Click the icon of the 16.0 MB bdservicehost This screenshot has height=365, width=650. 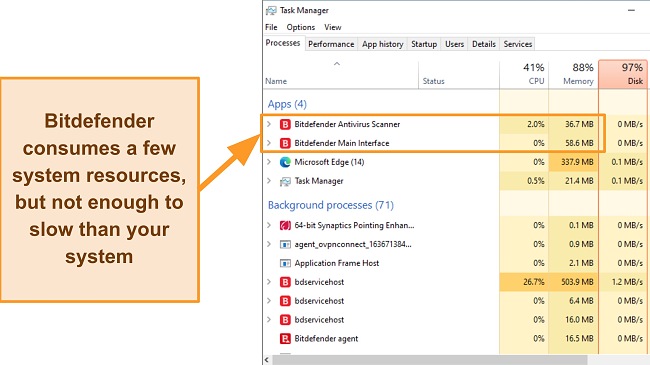[x=285, y=320]
